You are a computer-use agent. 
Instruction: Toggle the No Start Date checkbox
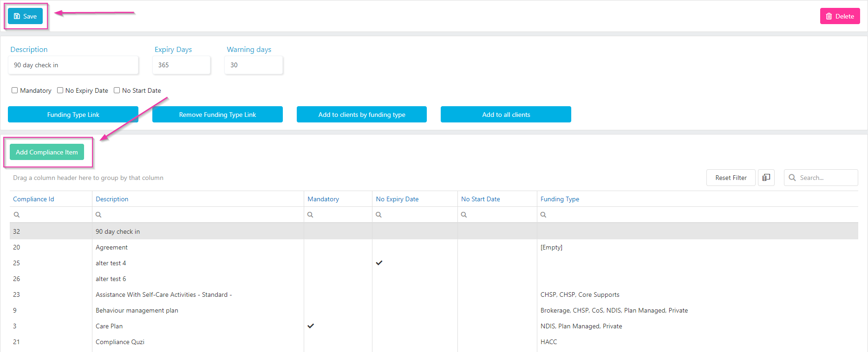pyautogui.click(x=117, y=90)
